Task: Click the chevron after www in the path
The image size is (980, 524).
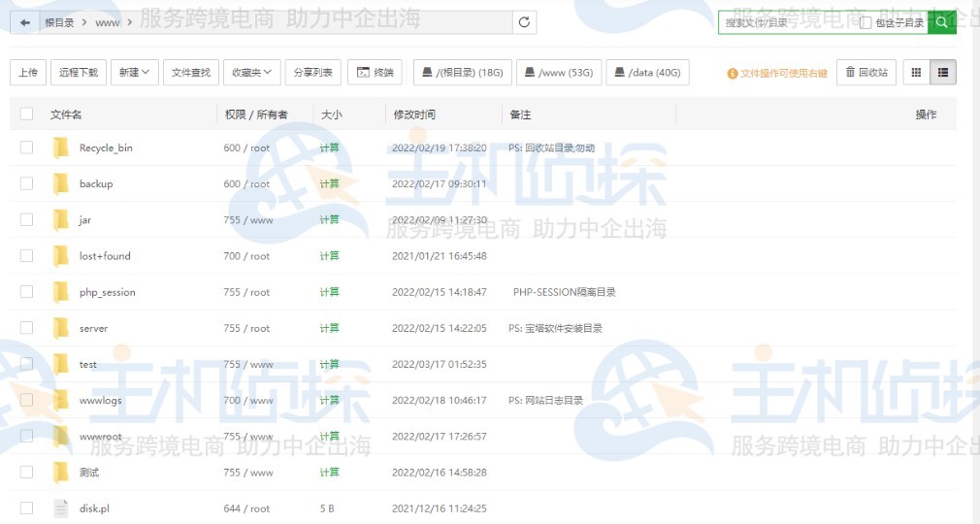Action: point(130,22)
